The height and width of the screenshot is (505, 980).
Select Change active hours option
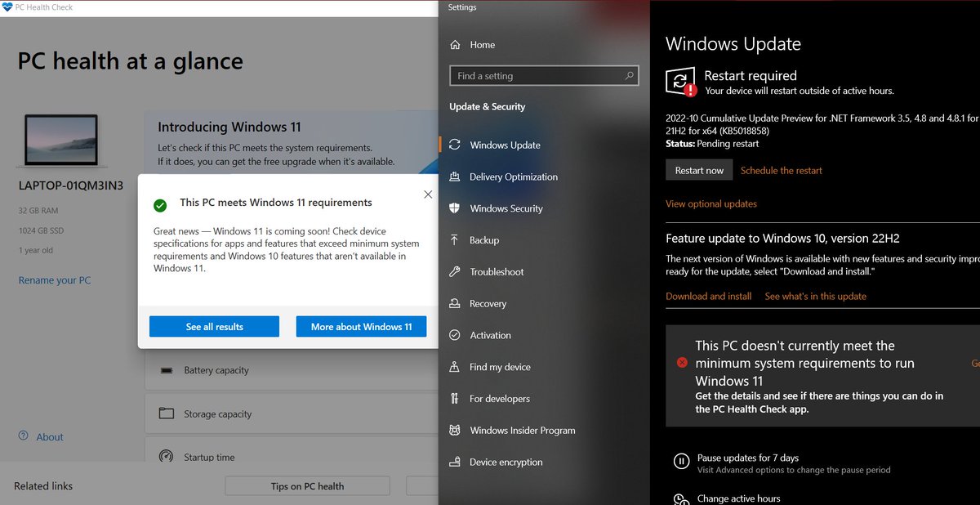click(739, 498)
